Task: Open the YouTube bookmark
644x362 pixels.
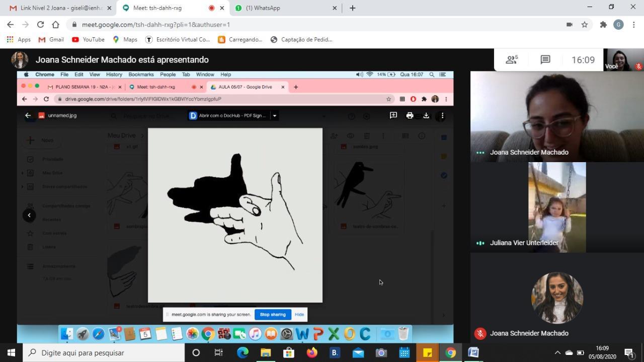Action: pyautogui.click(x=88, y=39)
